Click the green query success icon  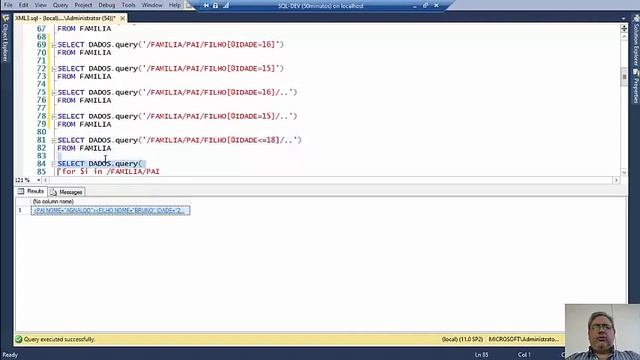[19, 339]
